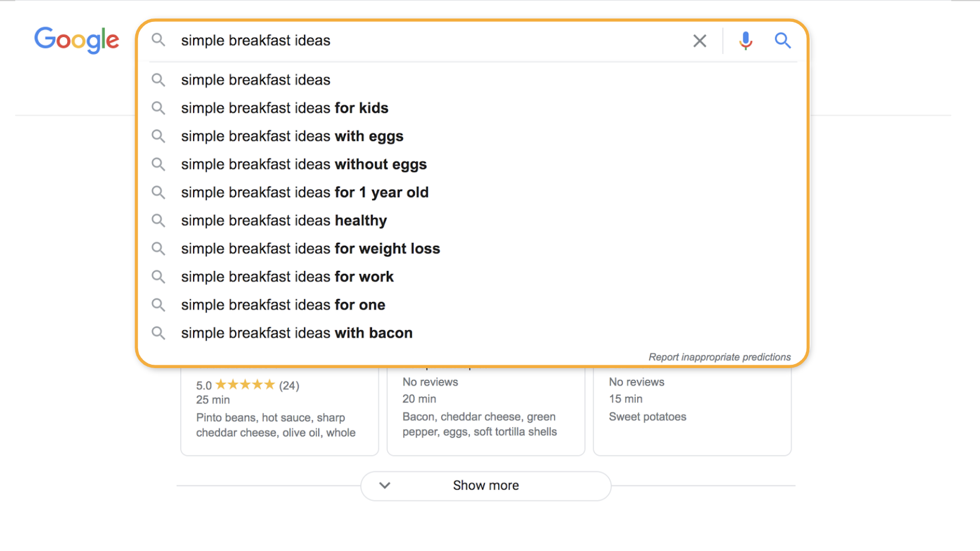Click magnifier icon beside 'with eggs' suggestion
The image size is (980, 551).
coord(159,136)
